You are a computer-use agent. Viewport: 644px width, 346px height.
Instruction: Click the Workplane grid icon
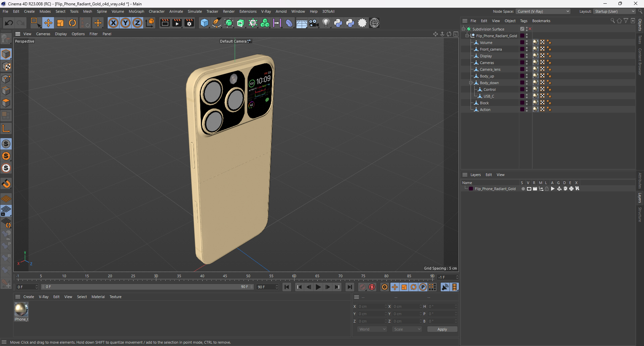pos(6,199)
